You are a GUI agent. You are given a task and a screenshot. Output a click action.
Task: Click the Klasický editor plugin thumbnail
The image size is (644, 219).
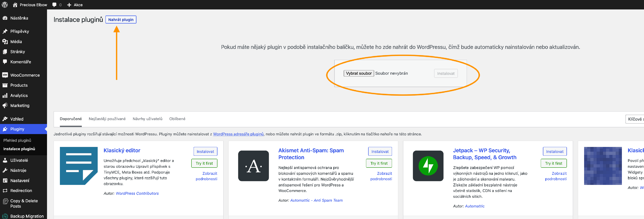click(x=79, y=166)
